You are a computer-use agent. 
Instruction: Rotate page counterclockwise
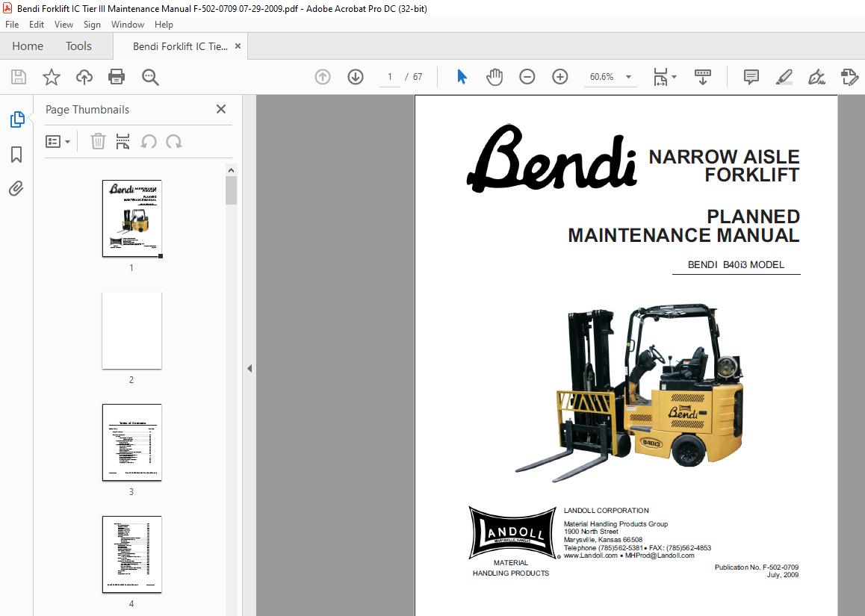(149, 142)
